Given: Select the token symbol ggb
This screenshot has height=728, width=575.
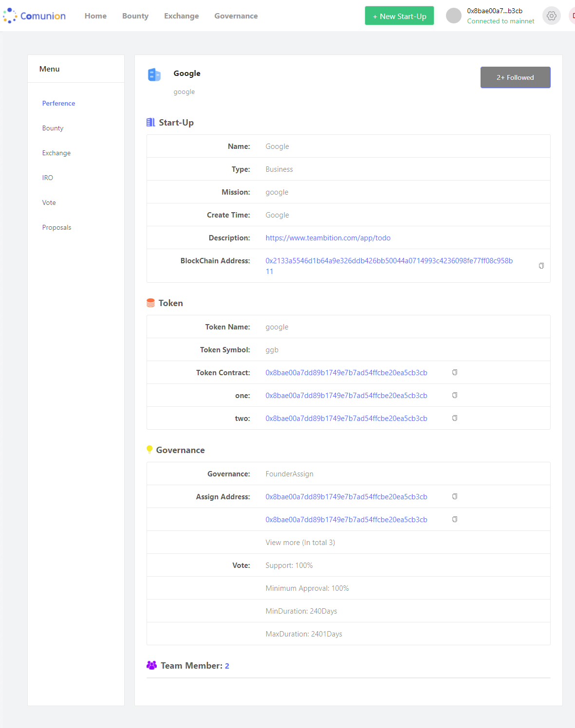Looking at the screenshot, I should (272, 350).
